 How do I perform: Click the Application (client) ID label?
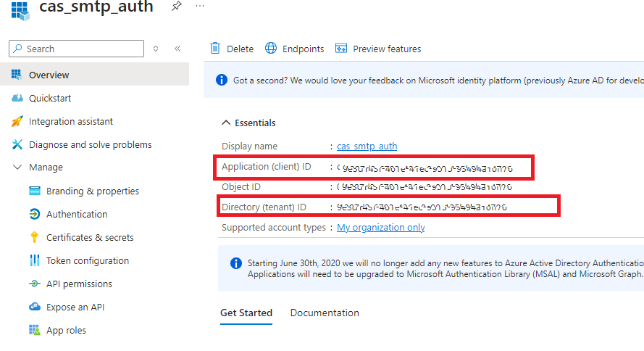pyautogui.click(x=266, y=167)
